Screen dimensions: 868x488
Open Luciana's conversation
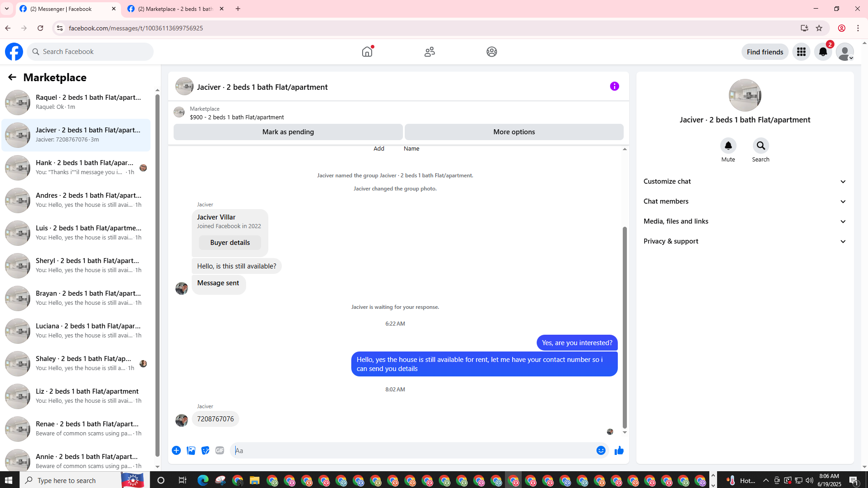pyautogui.click(x=76, y=331)
